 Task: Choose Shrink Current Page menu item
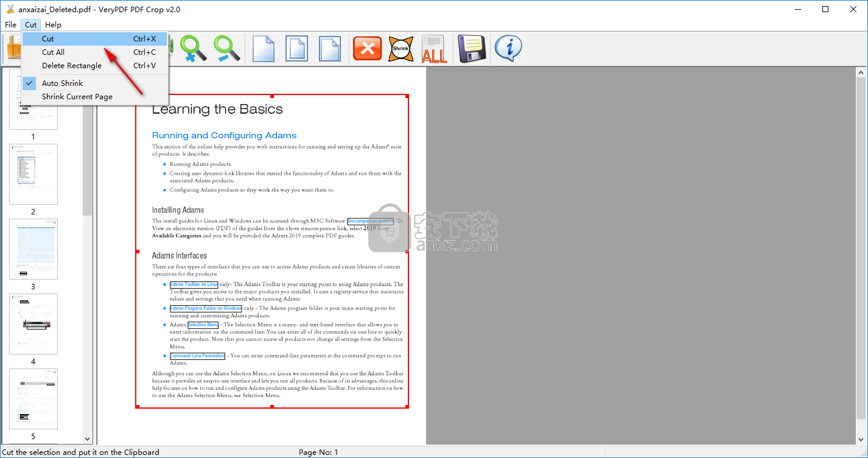(x=94, y=96)
